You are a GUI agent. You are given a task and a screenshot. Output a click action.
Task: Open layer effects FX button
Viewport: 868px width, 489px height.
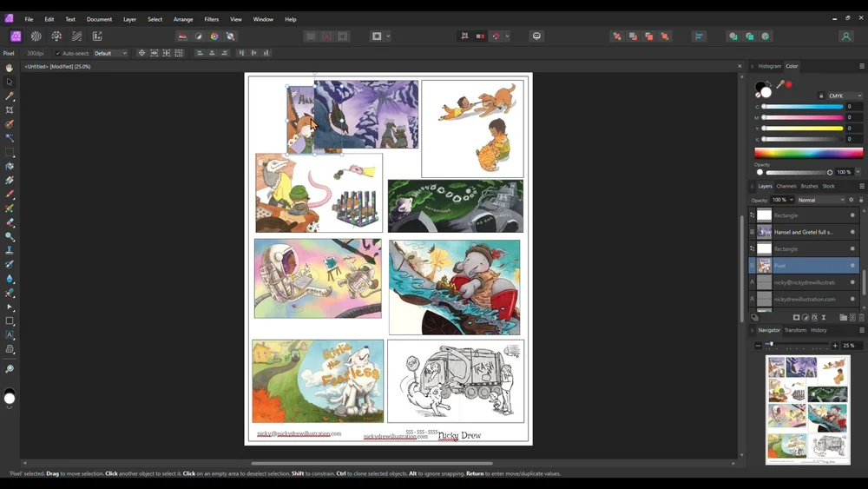(x=814, y=318)
